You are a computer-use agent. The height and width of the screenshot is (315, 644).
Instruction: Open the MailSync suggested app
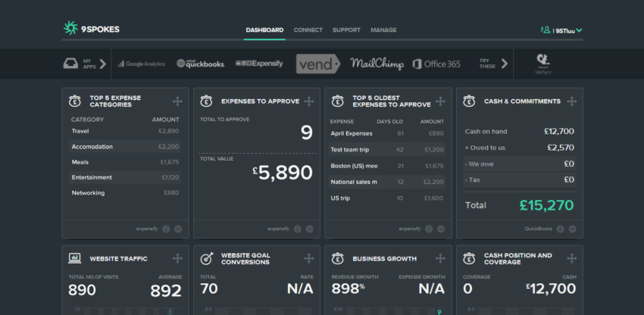[x=542, y=64]
